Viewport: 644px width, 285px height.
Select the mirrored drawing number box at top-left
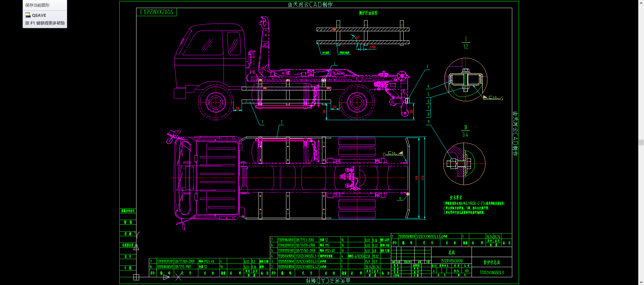click(157, 12)
